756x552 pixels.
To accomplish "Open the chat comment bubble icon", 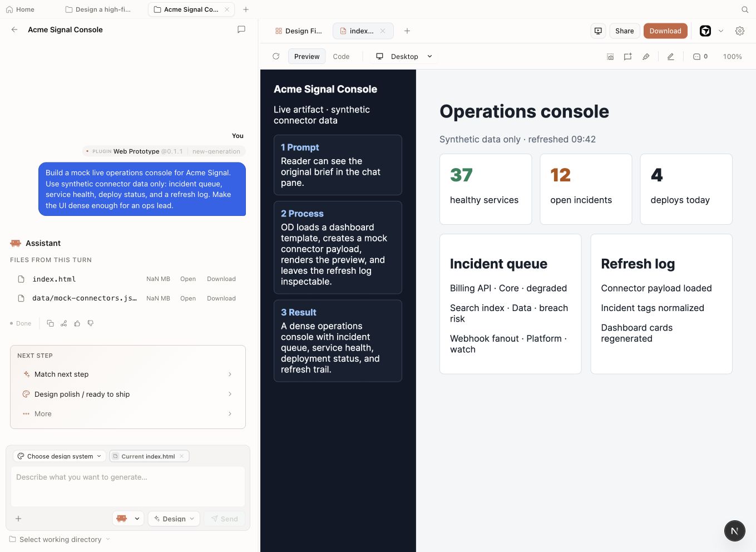I will pos(241,29).
